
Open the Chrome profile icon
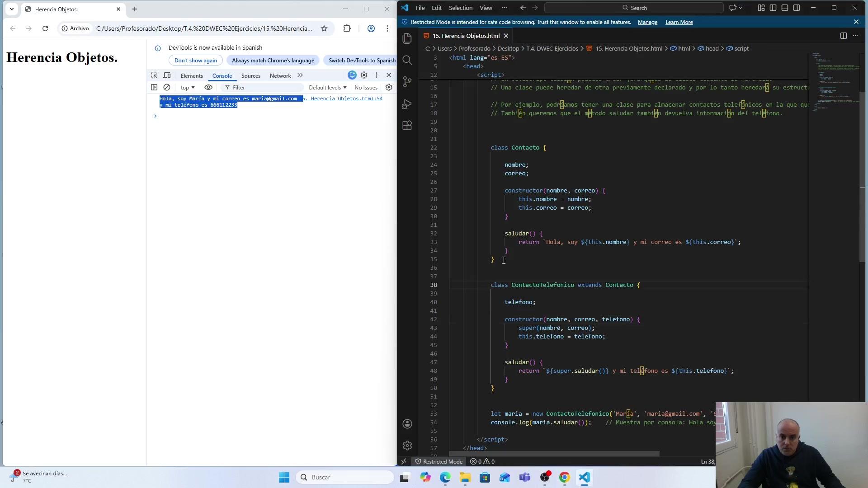(x=371, y=28)
